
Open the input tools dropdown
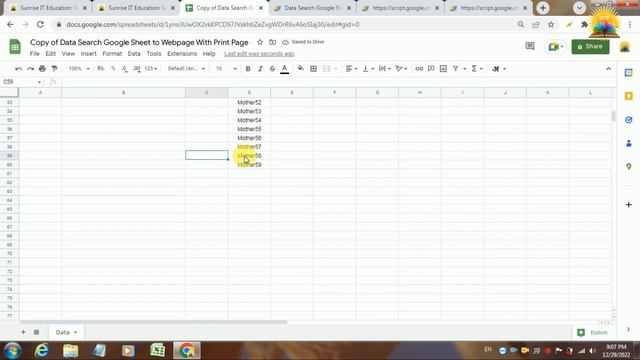click(499, 69)
